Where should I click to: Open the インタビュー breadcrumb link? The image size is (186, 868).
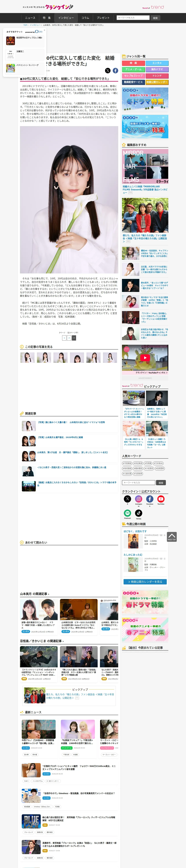tap(35, 25)
